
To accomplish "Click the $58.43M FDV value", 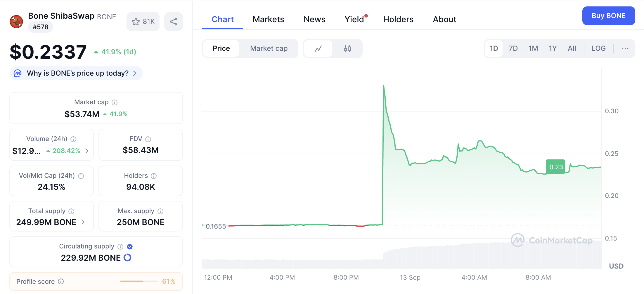I will click(x=141, y=150).
